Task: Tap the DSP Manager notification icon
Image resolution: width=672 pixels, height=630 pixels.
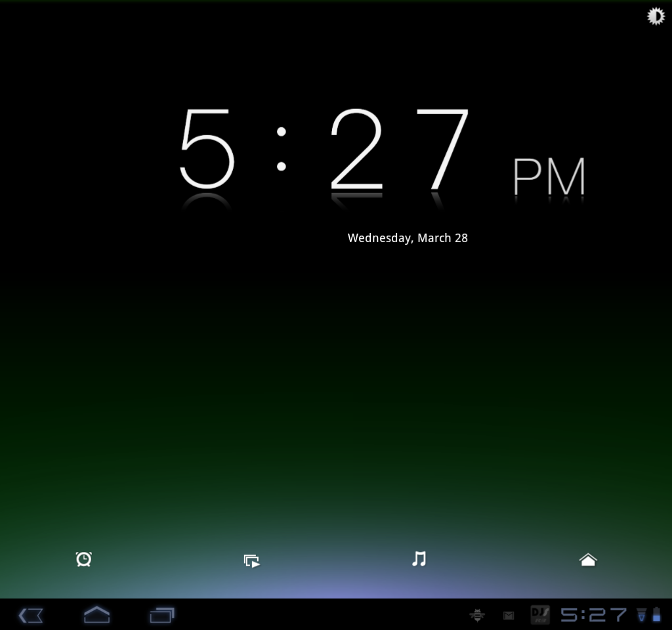Action: (540, 616)
